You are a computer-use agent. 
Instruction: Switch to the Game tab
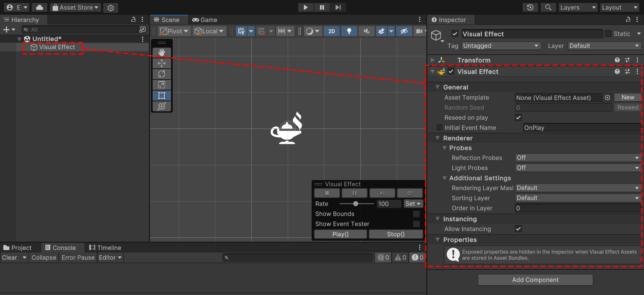(205, 20)
